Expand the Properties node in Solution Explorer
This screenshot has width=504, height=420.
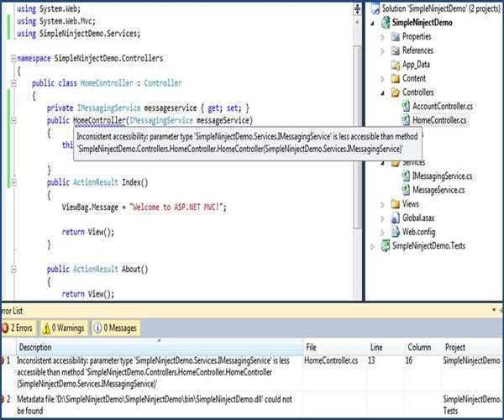[383, 37]
